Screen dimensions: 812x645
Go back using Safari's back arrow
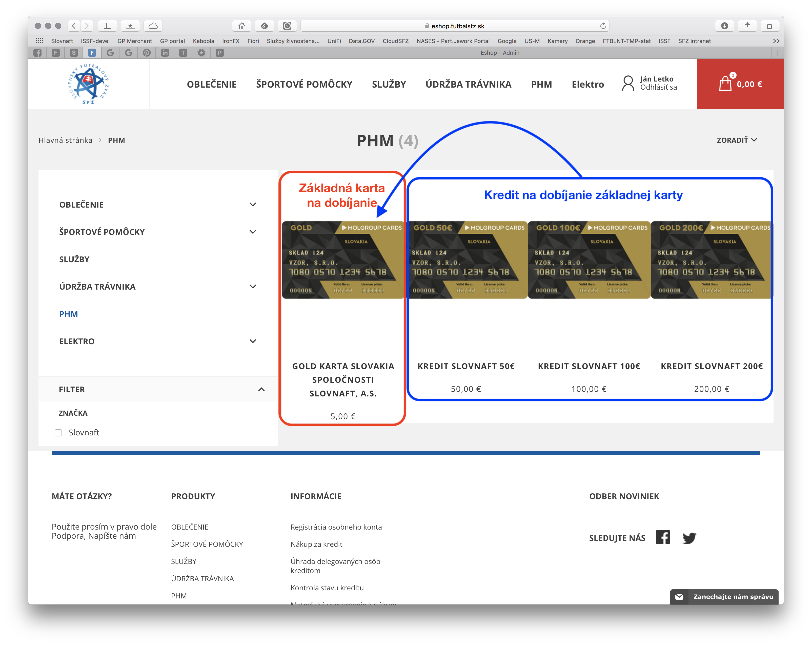pos(74,26)
